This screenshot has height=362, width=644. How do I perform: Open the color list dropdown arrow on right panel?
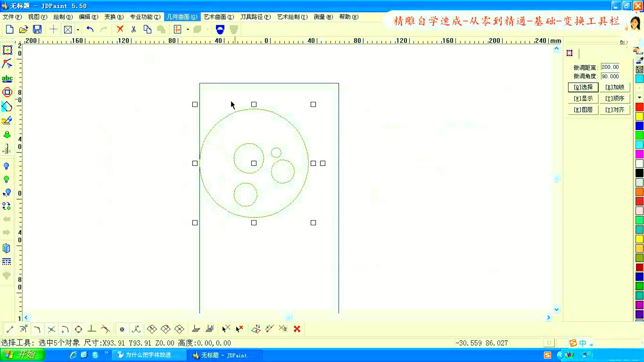[x=639, y=98]
